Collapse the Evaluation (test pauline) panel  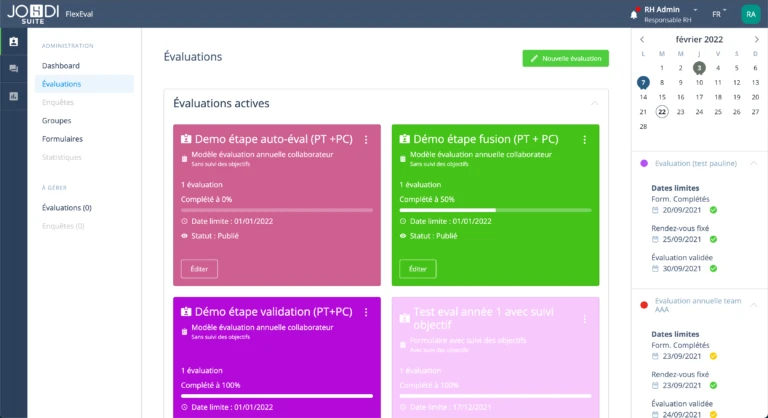click(753, 163)
